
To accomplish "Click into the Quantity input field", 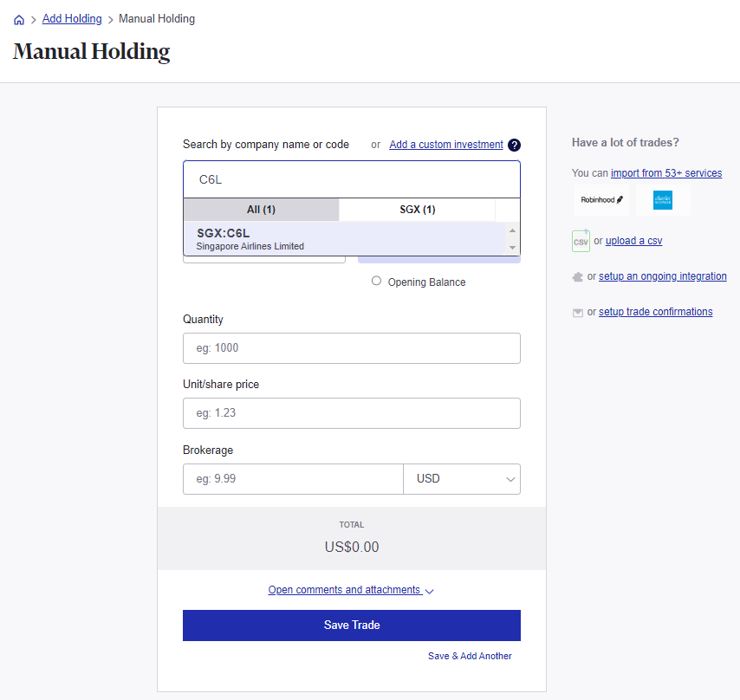I will tap(352, 348).
